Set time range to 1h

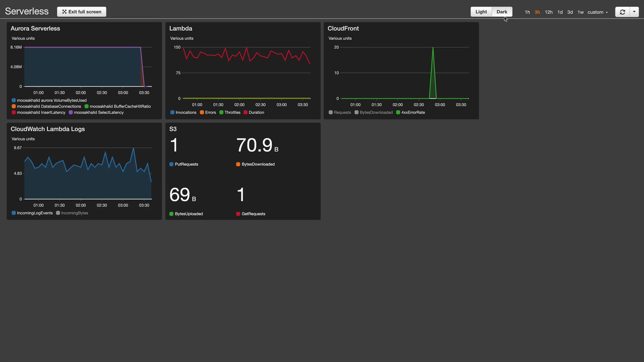click(527, 12)
